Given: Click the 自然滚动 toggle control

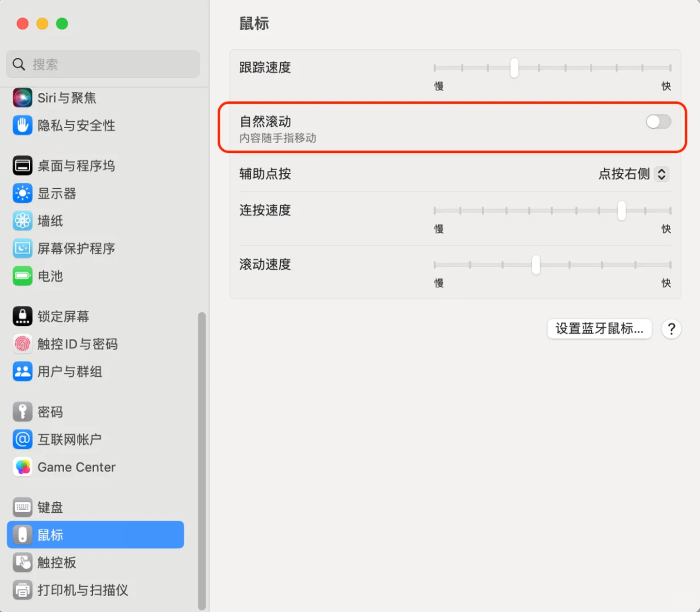Looking at the screenshot, I should click(657, 122).
